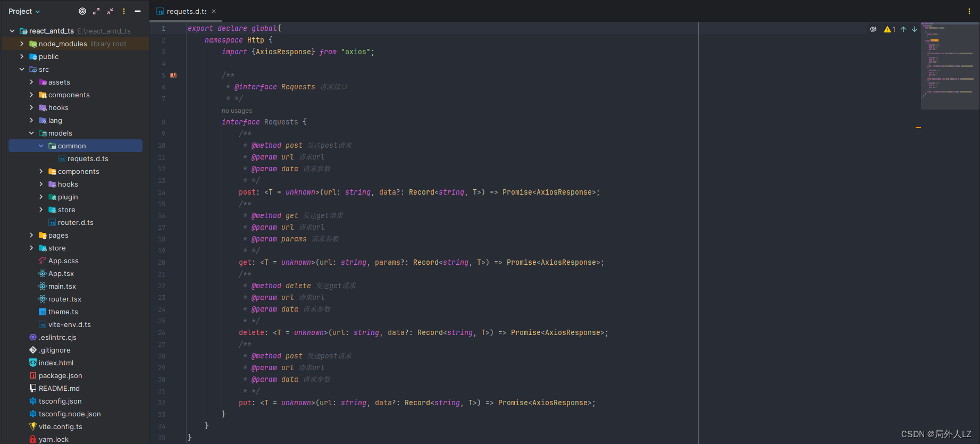980x444 pixels.
Task: Open vite.config.ts file
Action: tap(60, 426)
